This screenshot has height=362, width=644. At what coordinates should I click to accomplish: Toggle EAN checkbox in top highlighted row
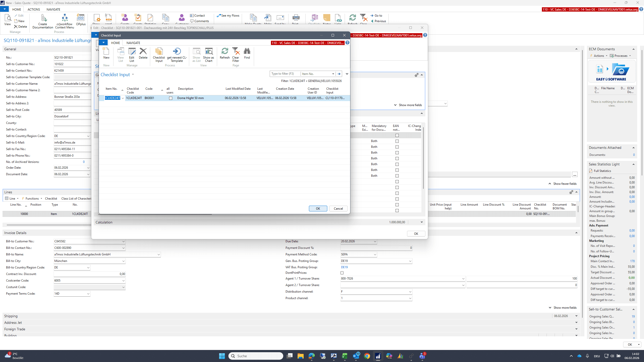397,135
